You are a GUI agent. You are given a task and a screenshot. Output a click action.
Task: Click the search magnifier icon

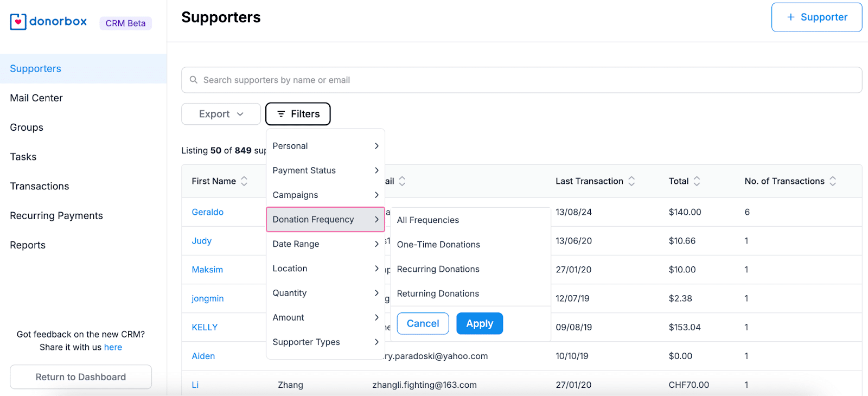coord(193,80)
